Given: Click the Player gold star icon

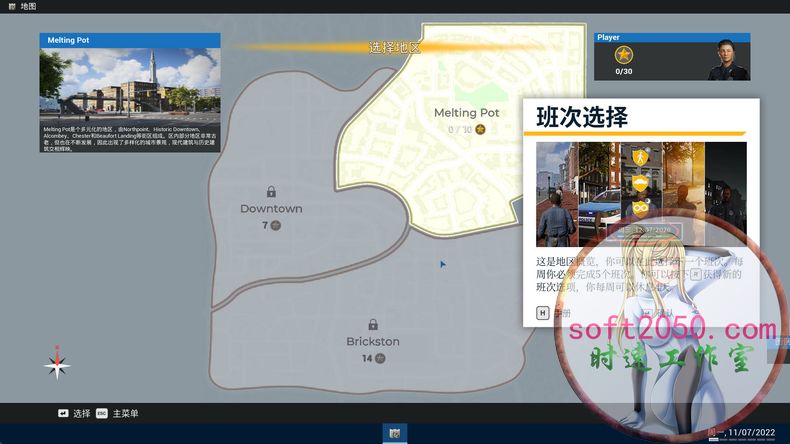Looking at the screenshot, I should pos(624,54).
